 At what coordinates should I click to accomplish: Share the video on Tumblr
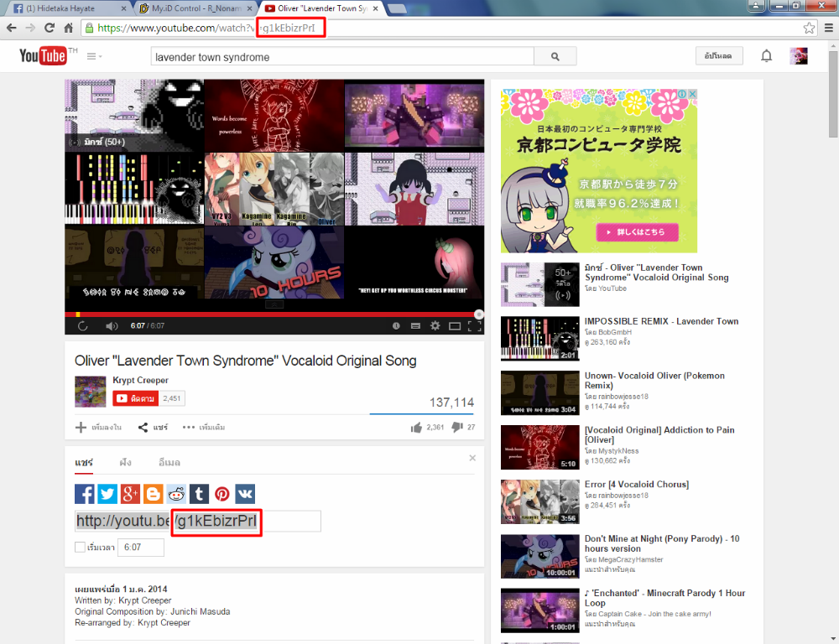point(199,494)
